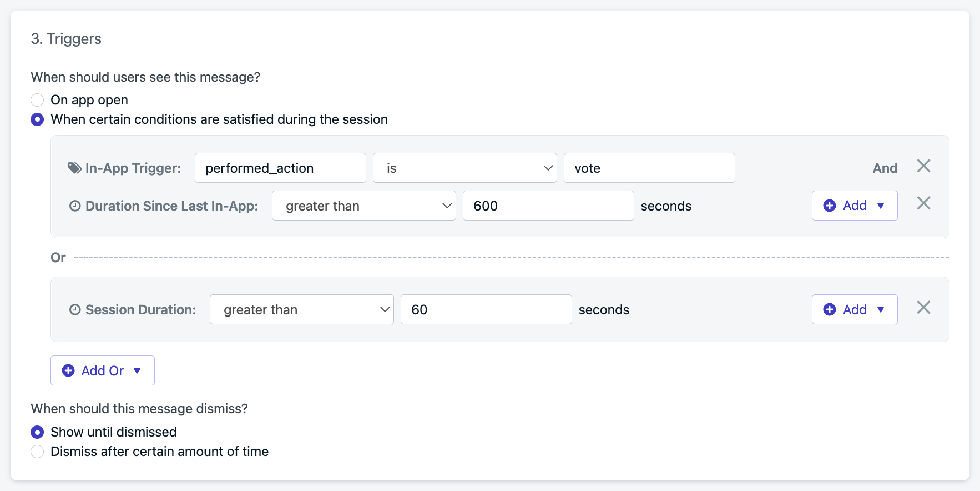Focus the vote value field
Image resolution: width=980 pixels, height=491 pixels.
(649, 168)
